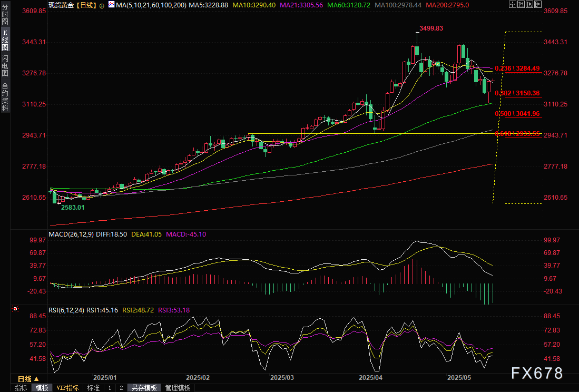Select the K线图 sidebar tab
579x392 pixels.
pyautogui.click(x=5, y=40)
